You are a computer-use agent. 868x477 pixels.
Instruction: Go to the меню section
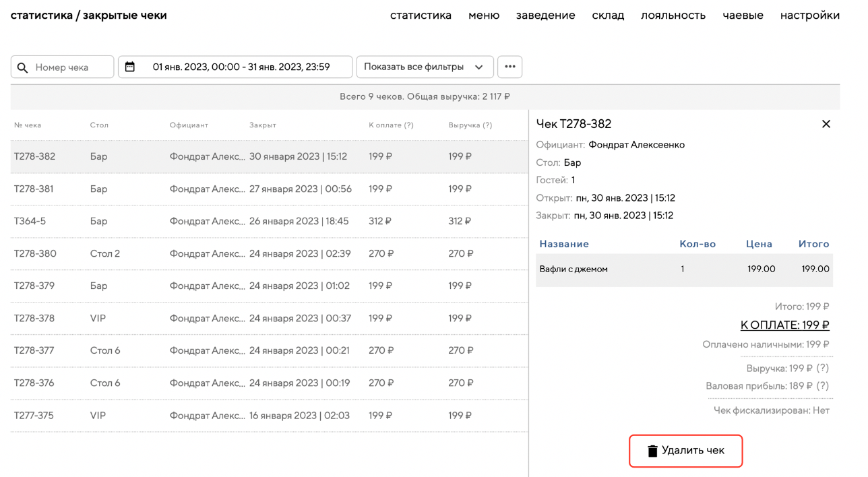tap(484, 15)
